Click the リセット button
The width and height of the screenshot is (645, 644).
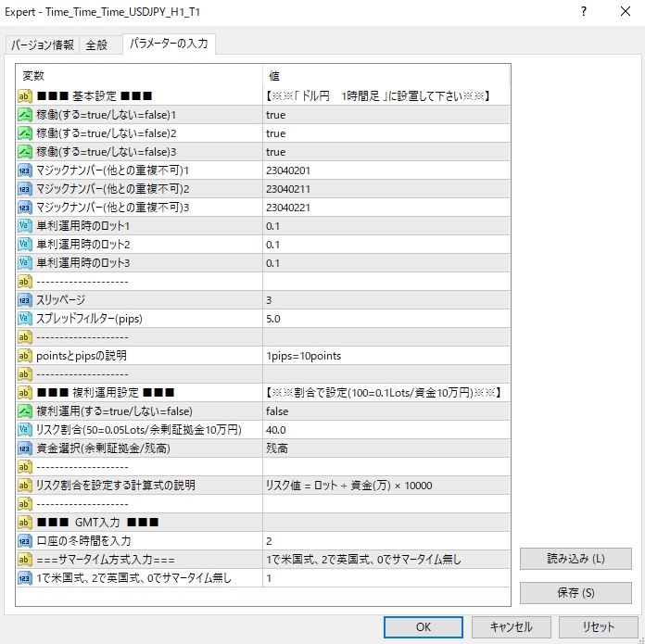[598, 627]
